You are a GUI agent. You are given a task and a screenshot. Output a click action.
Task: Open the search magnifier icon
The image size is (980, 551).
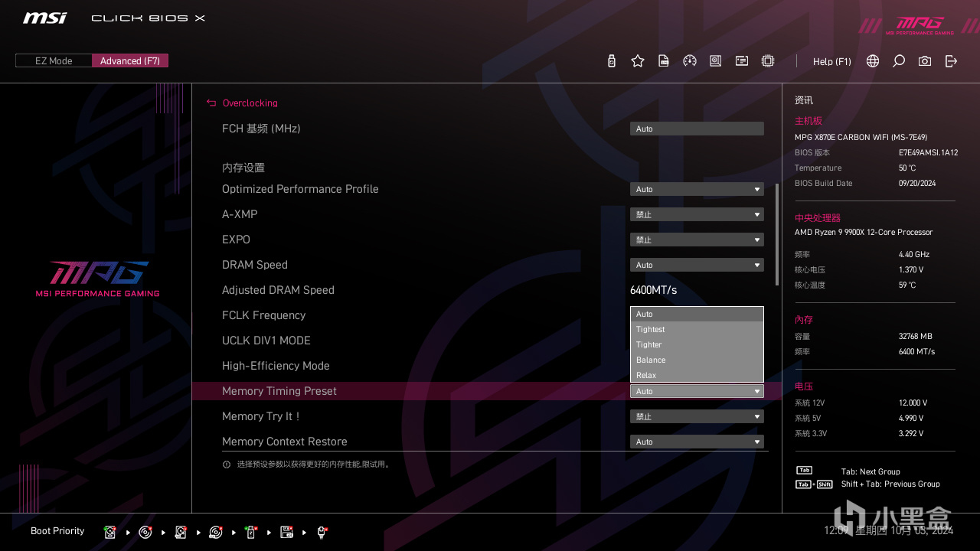click(x=899, y=61)
